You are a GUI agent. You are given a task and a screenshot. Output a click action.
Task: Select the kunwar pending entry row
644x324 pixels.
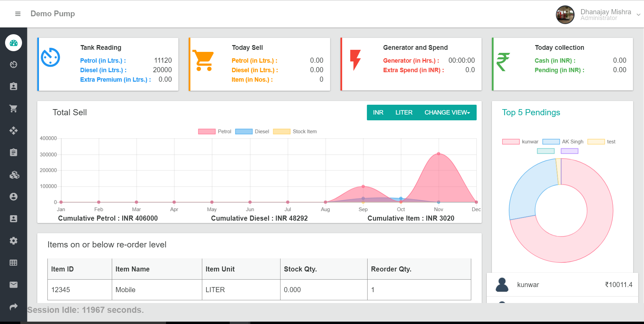[x=562, y=285]
